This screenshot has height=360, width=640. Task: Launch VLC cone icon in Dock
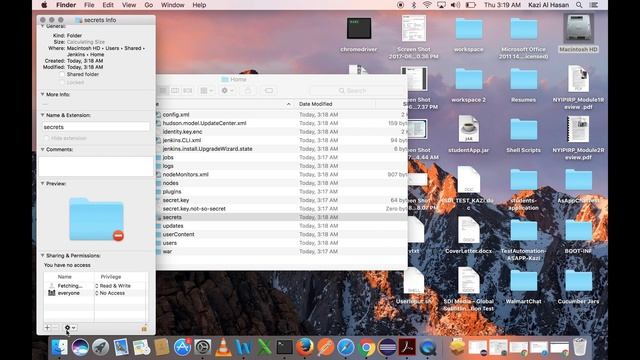(223, 347)
